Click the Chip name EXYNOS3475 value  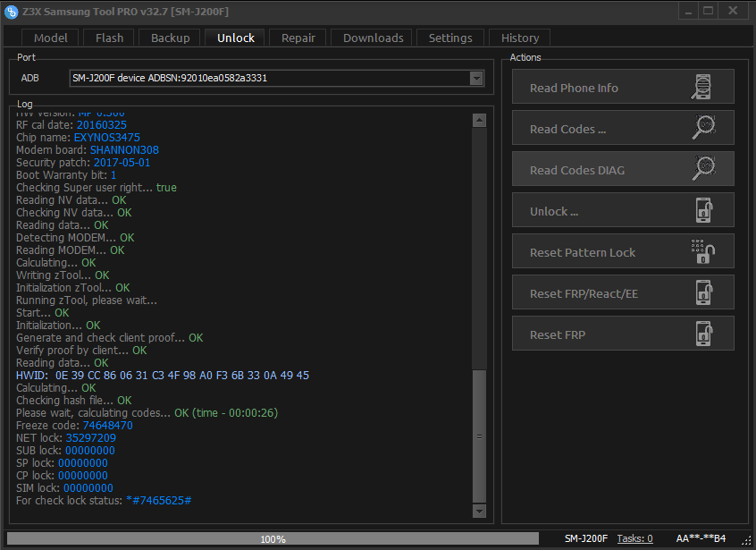pyautogui.click(x=107, y=138)
